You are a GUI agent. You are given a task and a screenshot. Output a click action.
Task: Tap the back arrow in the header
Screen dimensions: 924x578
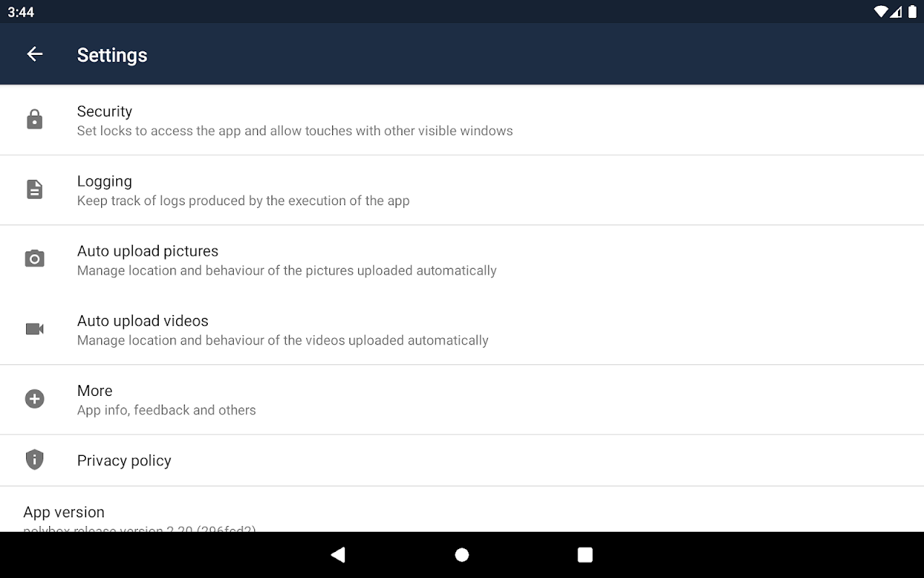tap(35, 54)
